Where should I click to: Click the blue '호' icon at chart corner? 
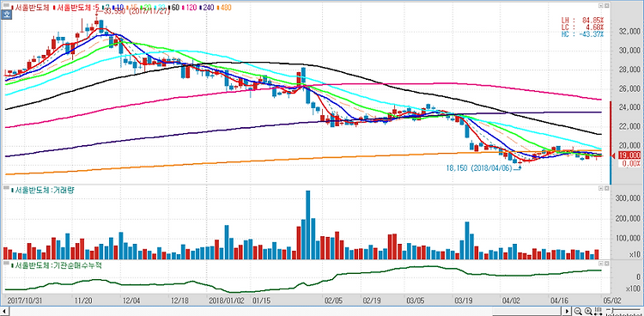click(x=7, y=15)
